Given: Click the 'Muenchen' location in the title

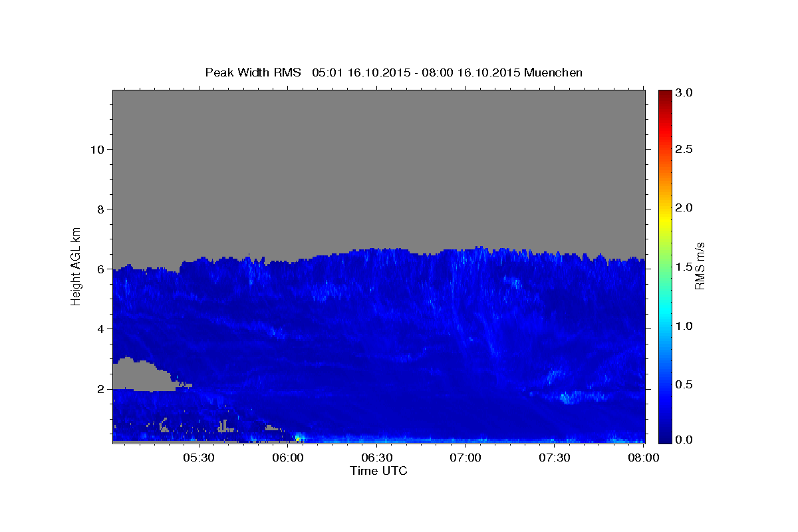Looking at the screenshot, I should click(553, 72).
